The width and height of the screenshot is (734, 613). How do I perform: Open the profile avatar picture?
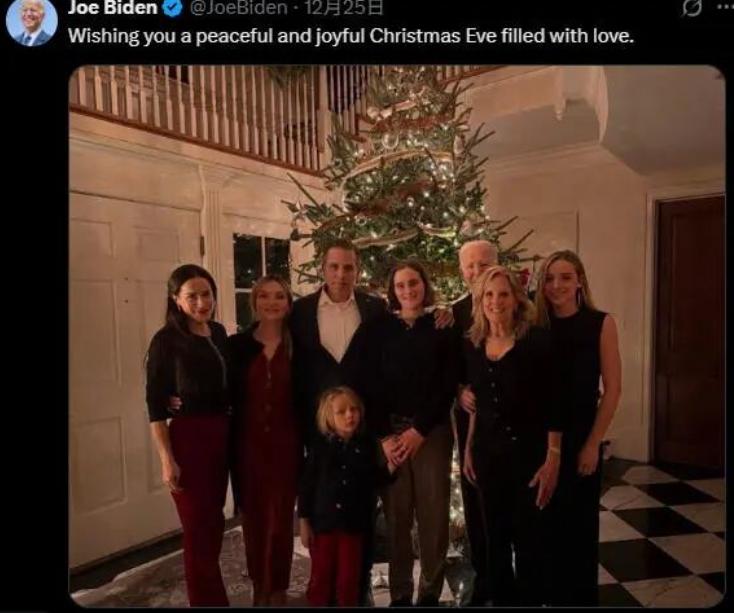tap(30, 22)
